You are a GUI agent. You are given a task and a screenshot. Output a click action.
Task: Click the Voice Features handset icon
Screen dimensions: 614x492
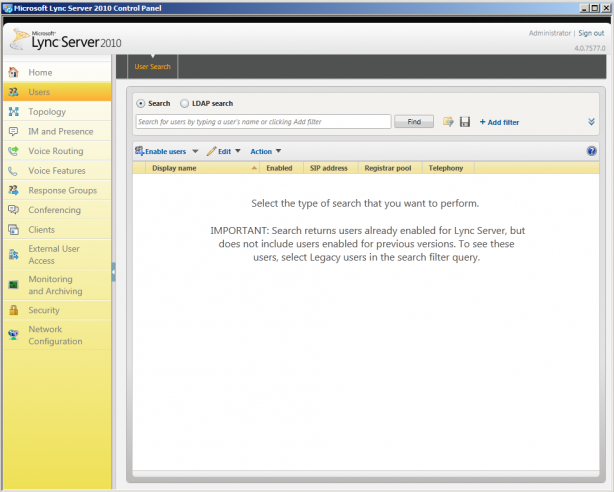(13, 171)
